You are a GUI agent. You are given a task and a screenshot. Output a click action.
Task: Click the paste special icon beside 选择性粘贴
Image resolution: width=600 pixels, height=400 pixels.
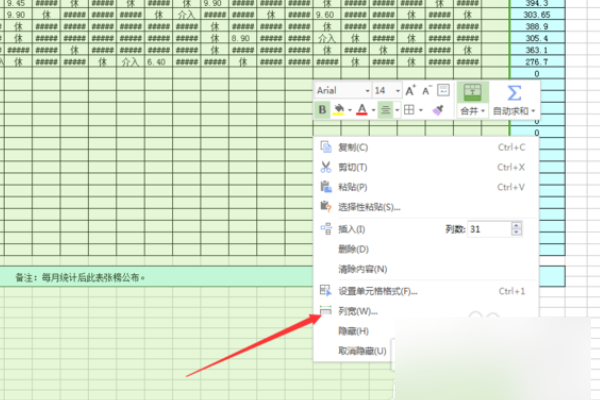326,207
